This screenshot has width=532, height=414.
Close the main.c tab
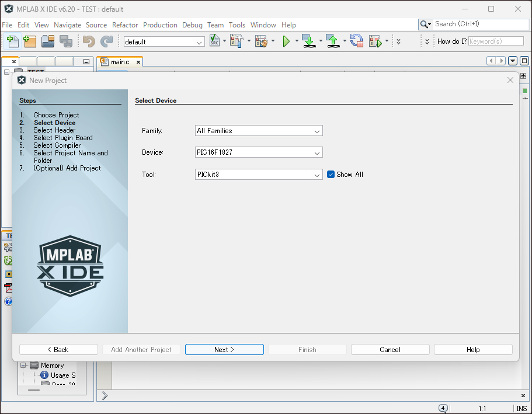(138, 62)
